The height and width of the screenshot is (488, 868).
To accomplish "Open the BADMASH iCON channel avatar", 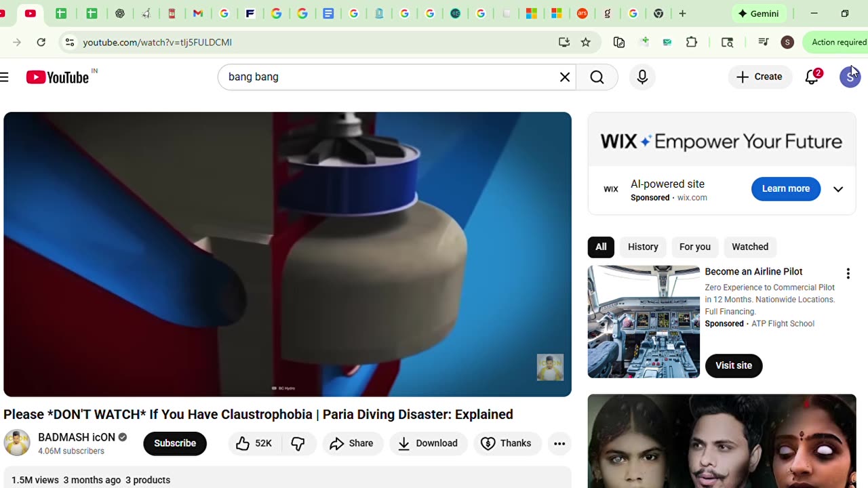I will [x=17, y=443].
